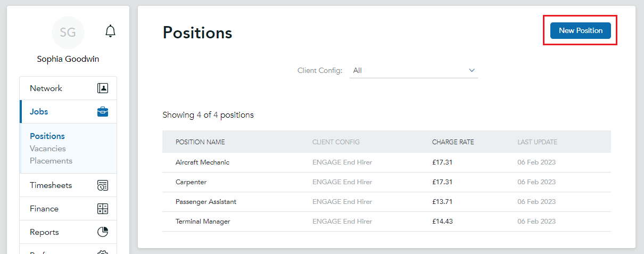The image size is (644, 254).
Task: Sort by the Position Name column header
Action: pos(200,142)
